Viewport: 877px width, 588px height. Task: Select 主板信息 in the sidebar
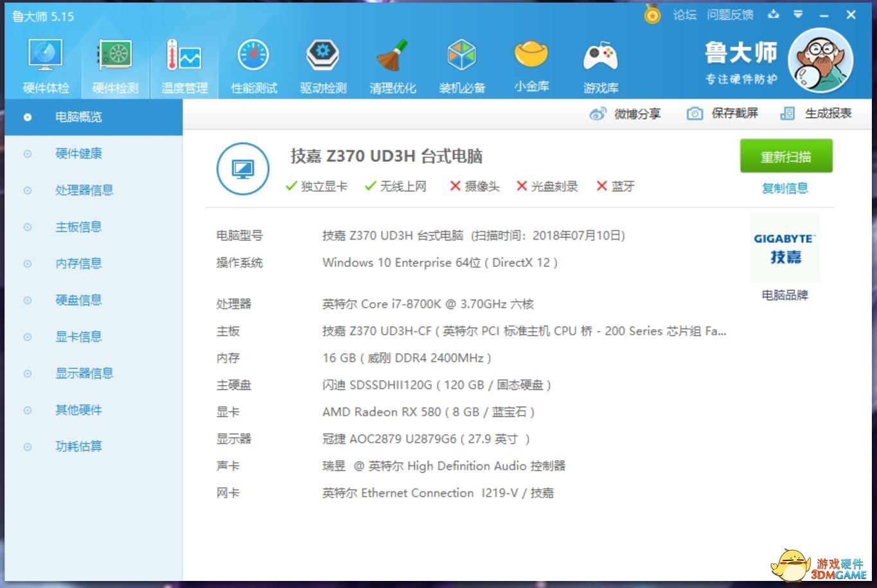coord(94,227)
